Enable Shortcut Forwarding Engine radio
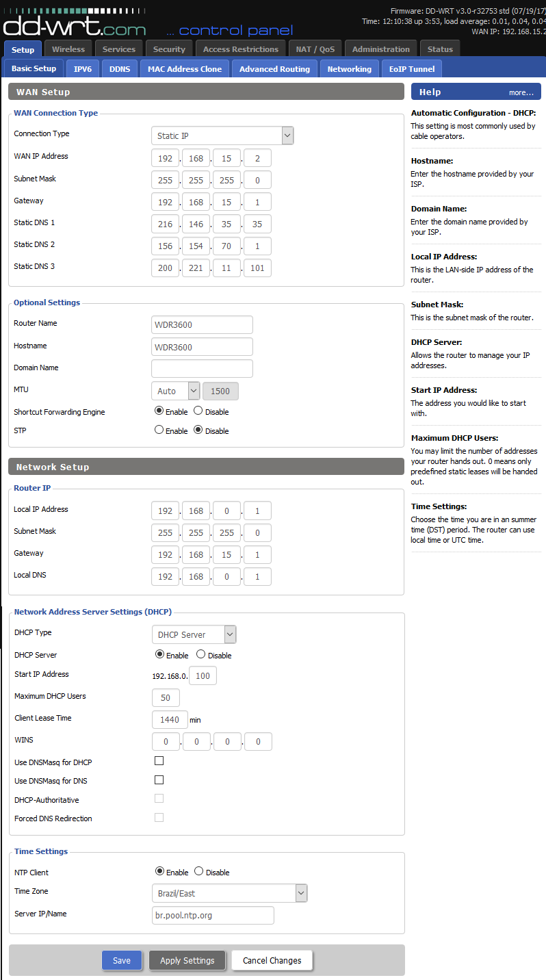The image size is (546, 980). [x=159, y=411]
